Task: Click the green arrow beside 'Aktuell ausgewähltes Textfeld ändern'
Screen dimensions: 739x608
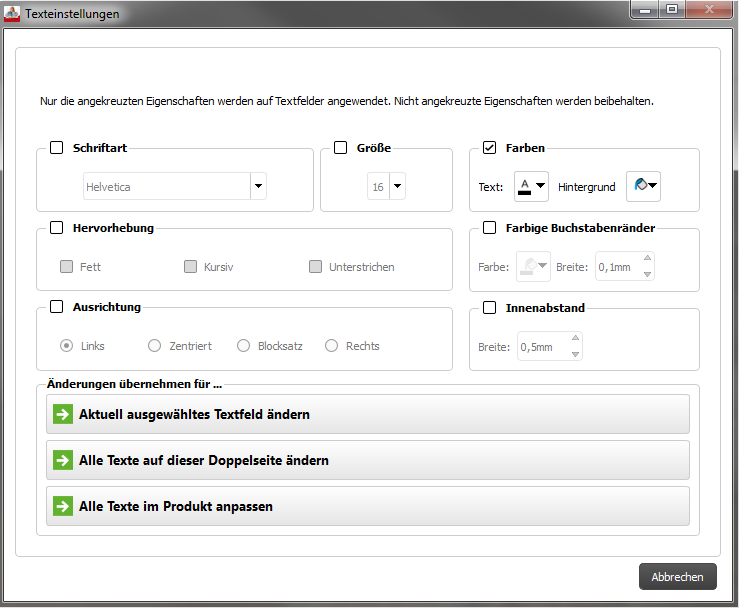Action: coord(62,414)
